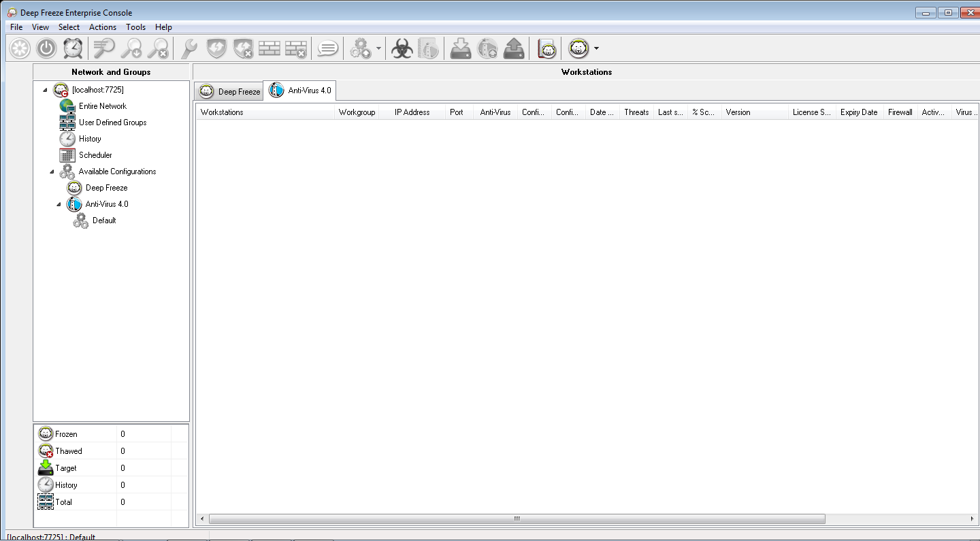Click the Restart snowflake toolbar icon

pyautogui.click(x=20, y=48)
